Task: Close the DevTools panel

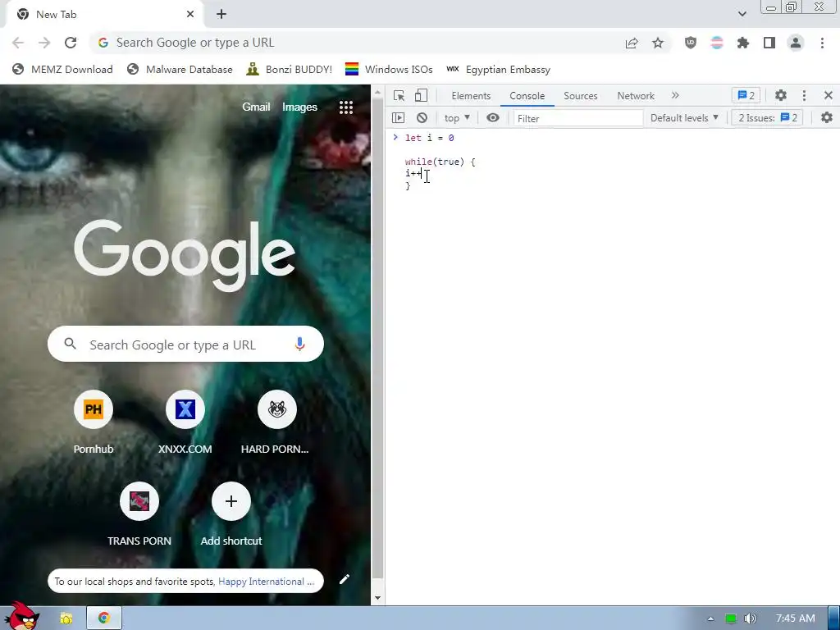Action: 829,95
